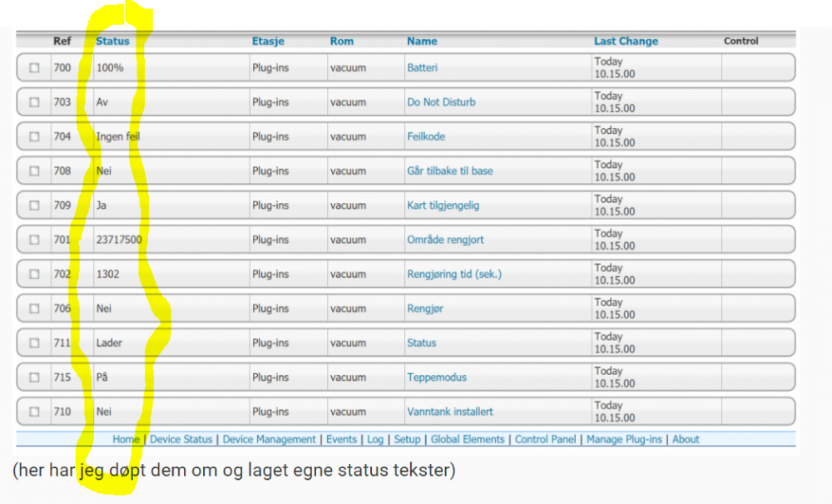The image size is (832, 504).
Task: Open the Events page
Action: [341, 439]
